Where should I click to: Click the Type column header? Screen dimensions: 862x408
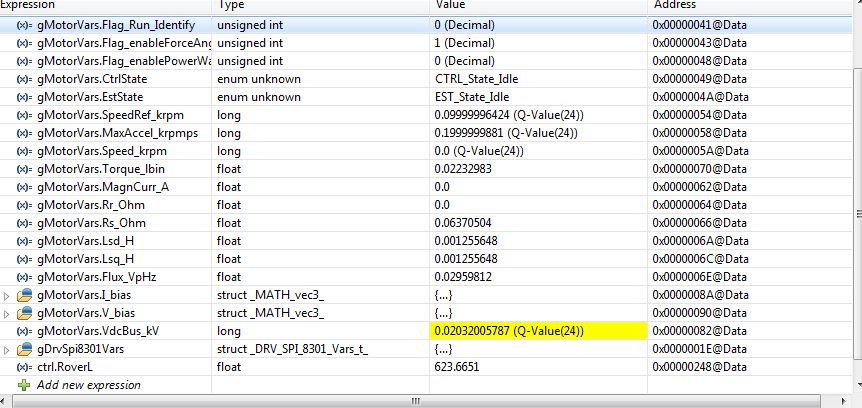point(321,5)
